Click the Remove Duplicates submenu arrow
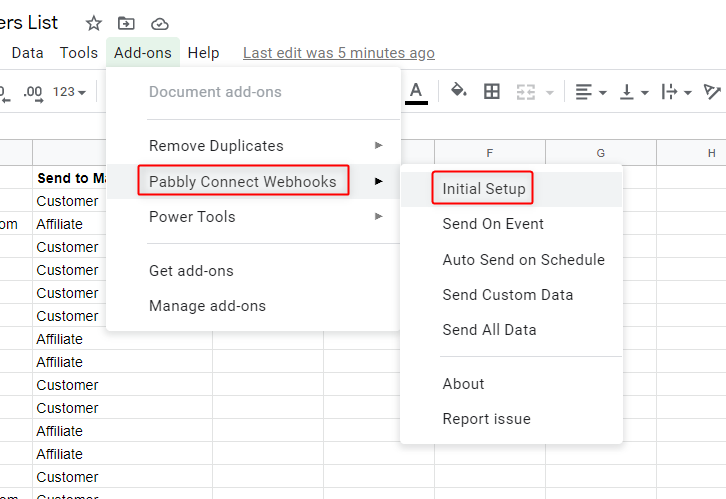Image resolution: width=726 pixels, height=499 pixels. 378,145
